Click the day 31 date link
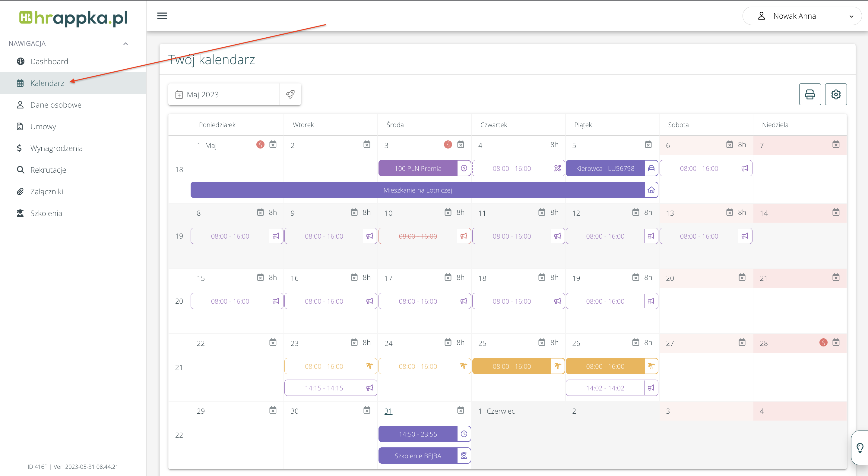The height and width of the screenshot is (476, 868). 388,411
